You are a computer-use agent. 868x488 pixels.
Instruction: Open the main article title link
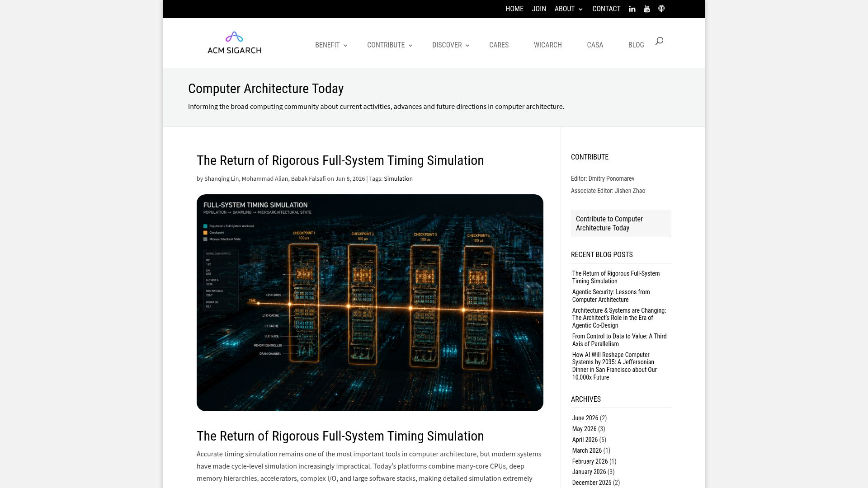coord(340,160)
